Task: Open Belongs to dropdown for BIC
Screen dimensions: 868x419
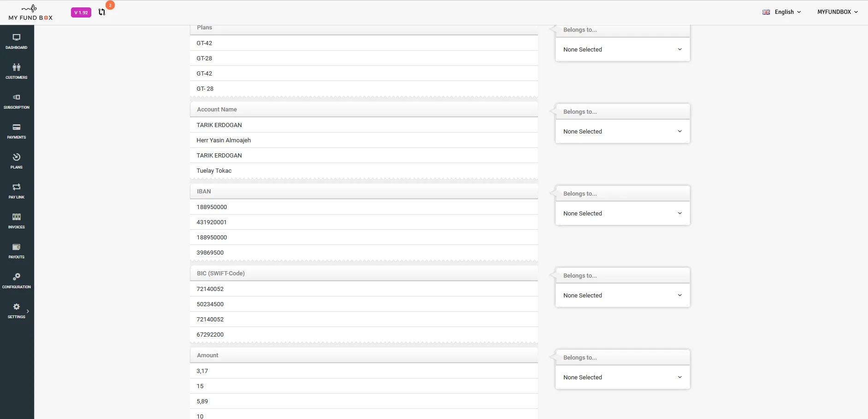Action: point(622,295)
